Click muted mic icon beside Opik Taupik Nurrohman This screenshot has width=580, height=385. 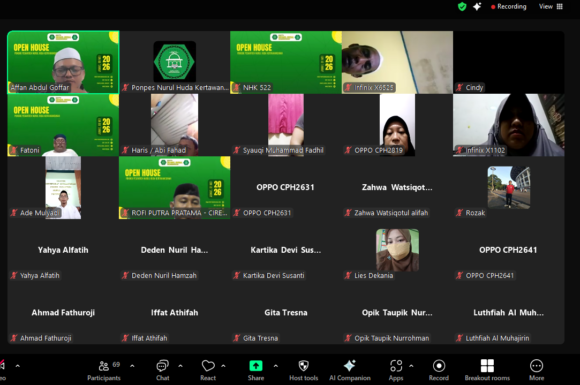click(x=348, y=338)
